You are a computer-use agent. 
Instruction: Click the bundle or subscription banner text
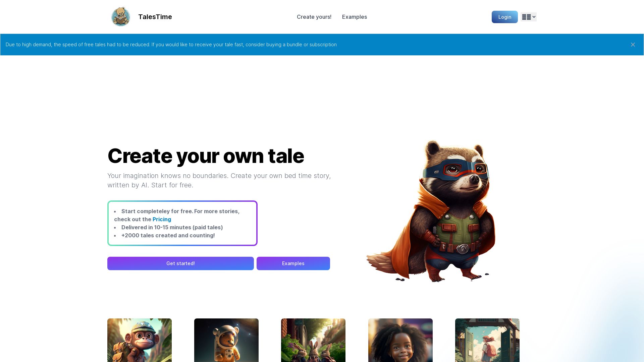pos(171,44)
